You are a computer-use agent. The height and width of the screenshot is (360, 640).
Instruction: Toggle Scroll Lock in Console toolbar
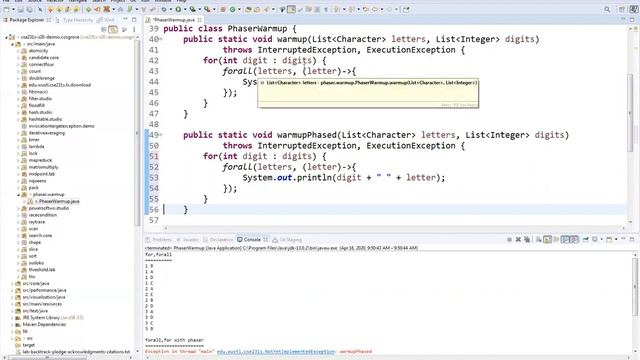[x=547, y=239]
